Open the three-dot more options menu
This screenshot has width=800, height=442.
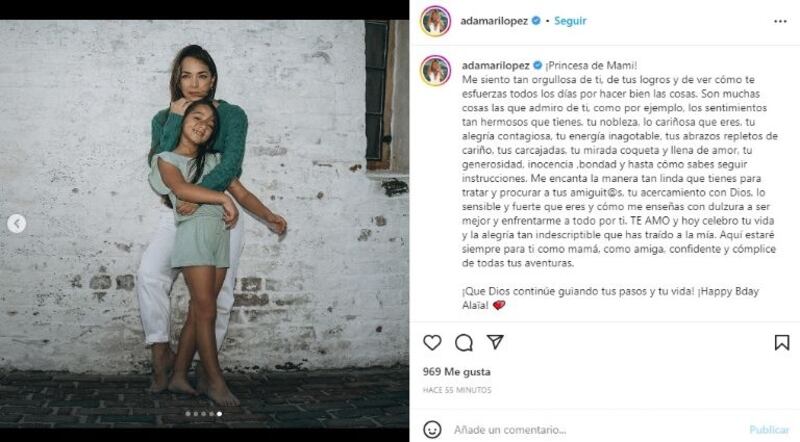click(780, 21)
